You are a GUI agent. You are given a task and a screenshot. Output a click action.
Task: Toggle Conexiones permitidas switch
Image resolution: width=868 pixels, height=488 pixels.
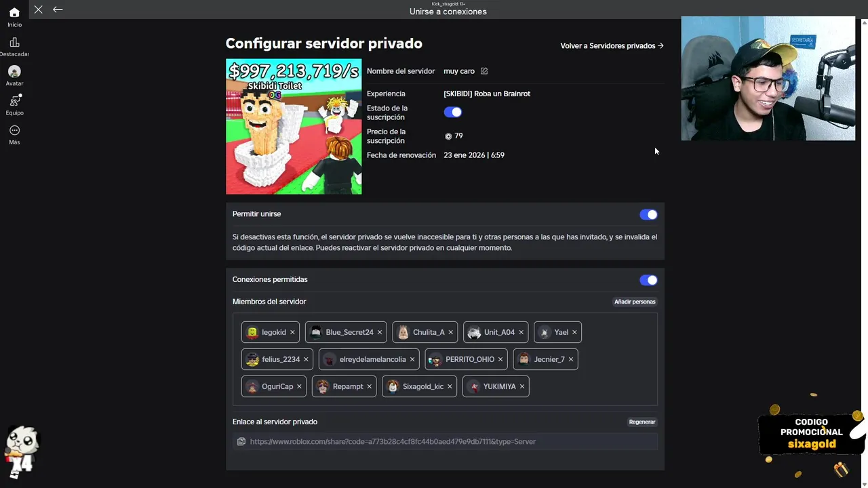tap(648, 280)
